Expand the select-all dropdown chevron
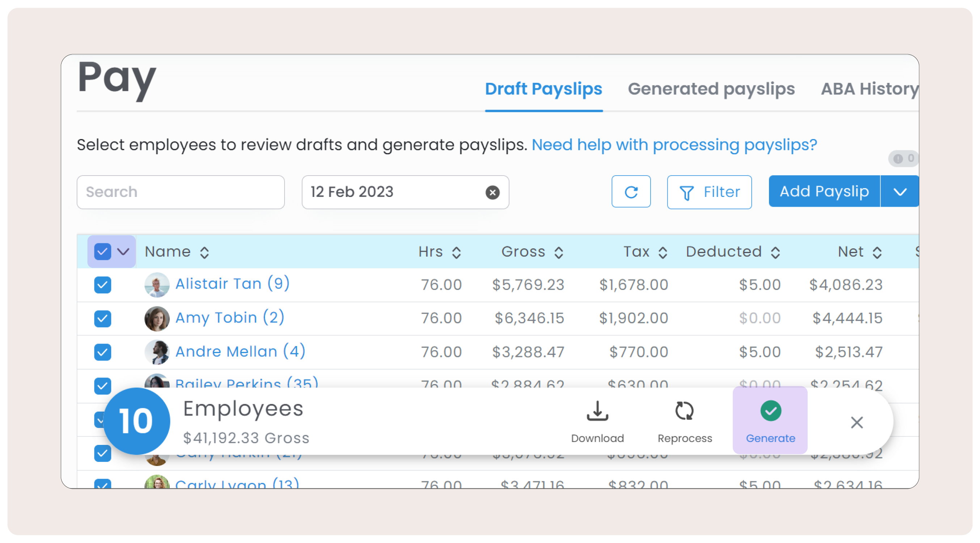The height and width of the screenshot is (543, 980). point(123,252)
